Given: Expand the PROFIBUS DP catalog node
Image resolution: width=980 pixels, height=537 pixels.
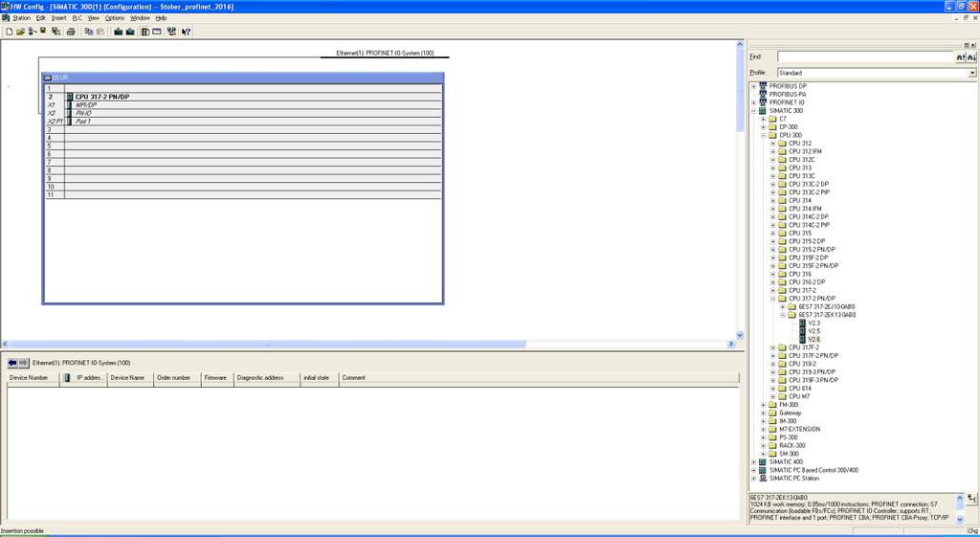Looking at the screenshot, I should coord(754,86).
